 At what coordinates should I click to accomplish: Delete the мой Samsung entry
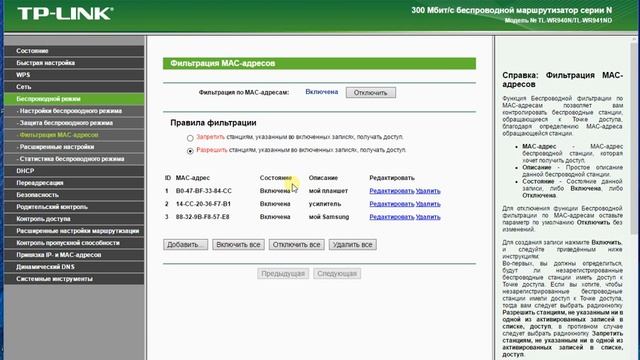pyautogui.click(x=428, y=217)
